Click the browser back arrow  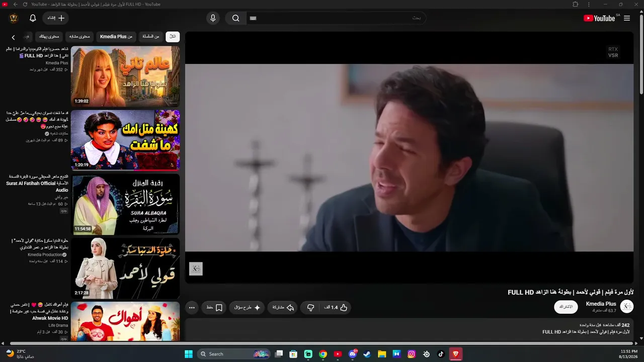[15, 5]
